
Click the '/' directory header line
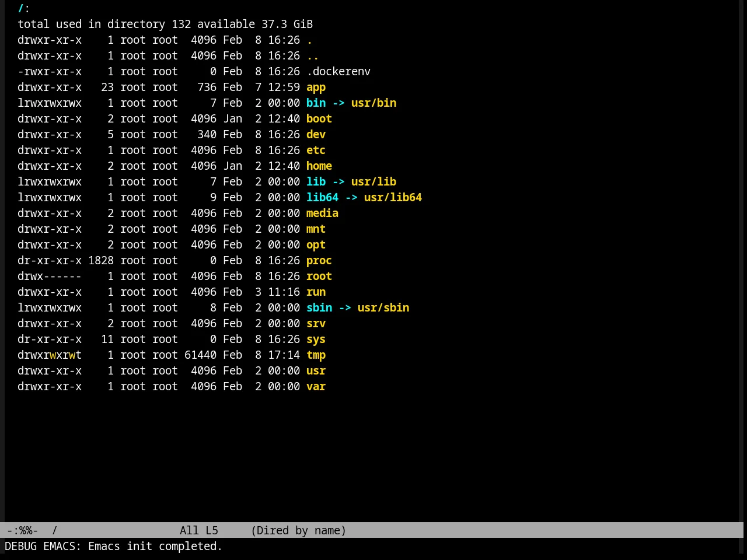(24, 9)
